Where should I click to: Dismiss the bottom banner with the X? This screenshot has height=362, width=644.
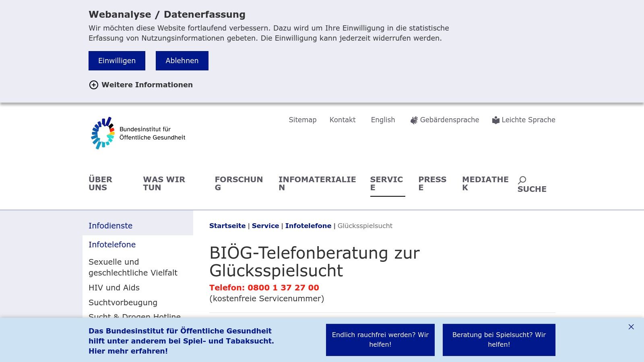pyautogui.click(x=631, y=327)
